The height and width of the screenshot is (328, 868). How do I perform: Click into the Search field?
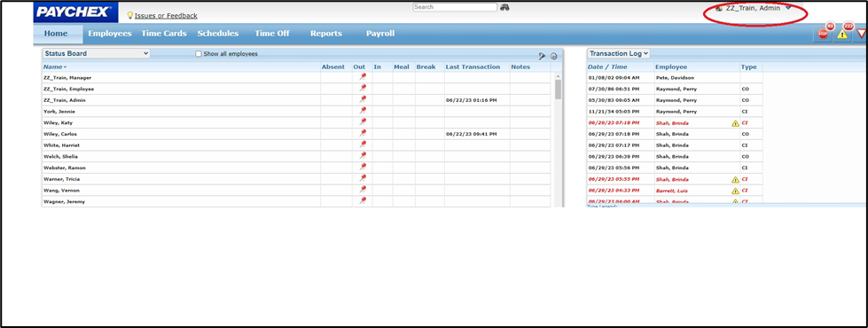pos(455,7)
